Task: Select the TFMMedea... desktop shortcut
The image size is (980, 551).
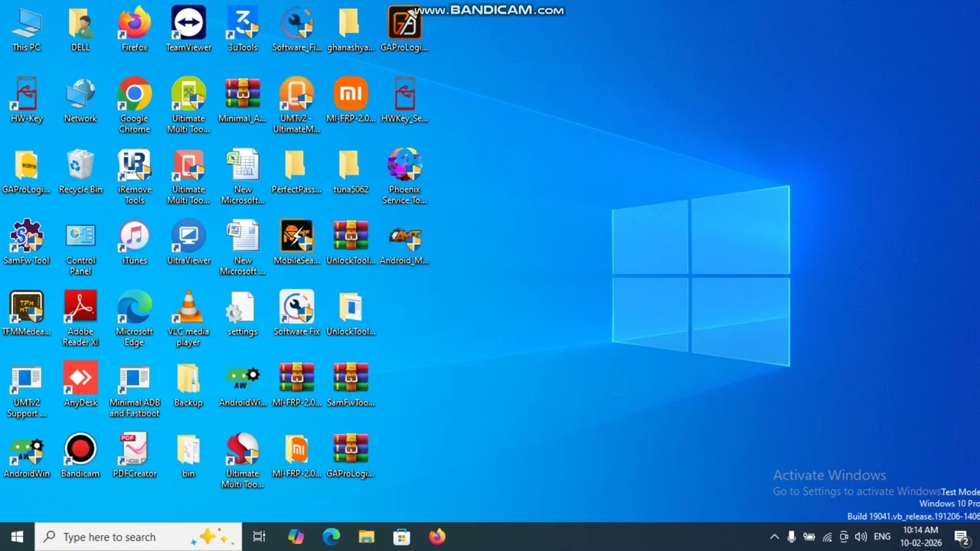Action: (x=26, y=314)
